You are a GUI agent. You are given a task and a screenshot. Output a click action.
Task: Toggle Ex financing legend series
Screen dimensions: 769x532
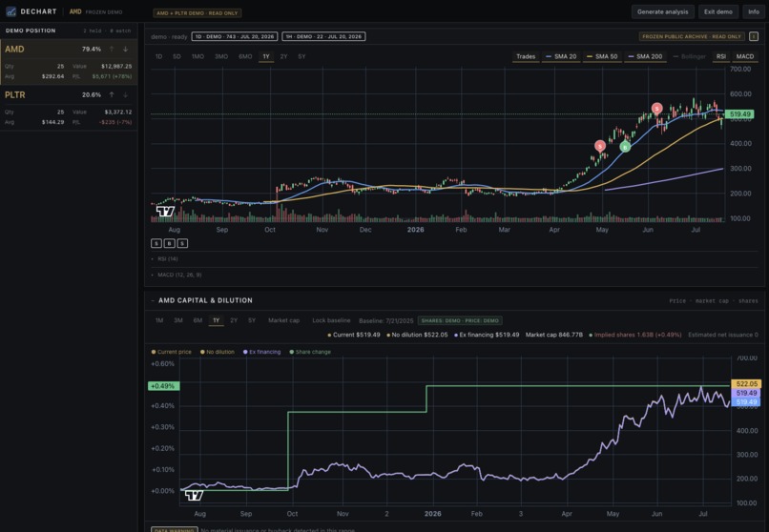[261, 352]
